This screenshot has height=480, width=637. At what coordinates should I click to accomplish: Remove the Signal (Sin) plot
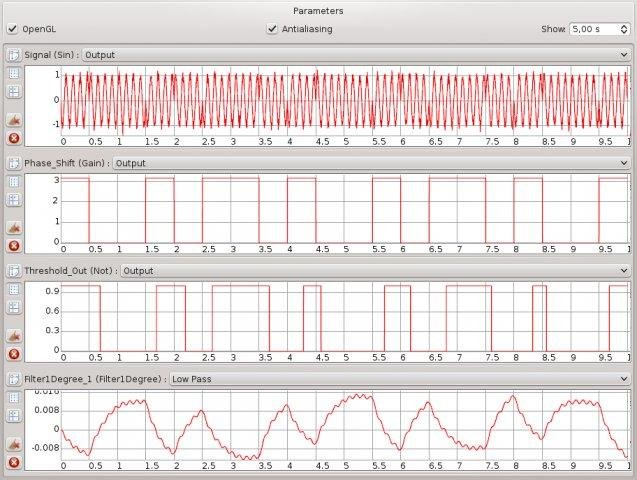coord(14,138)
